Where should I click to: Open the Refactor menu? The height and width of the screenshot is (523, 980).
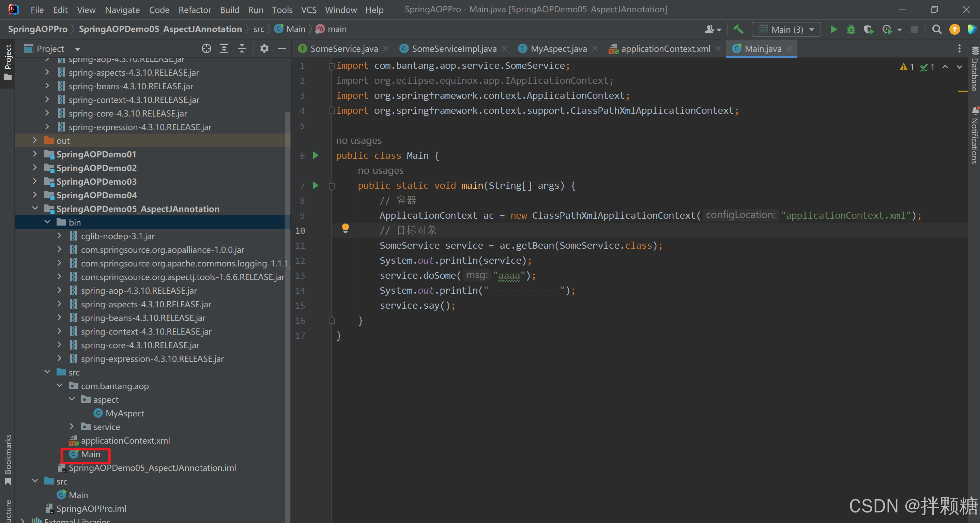point(195,10)
